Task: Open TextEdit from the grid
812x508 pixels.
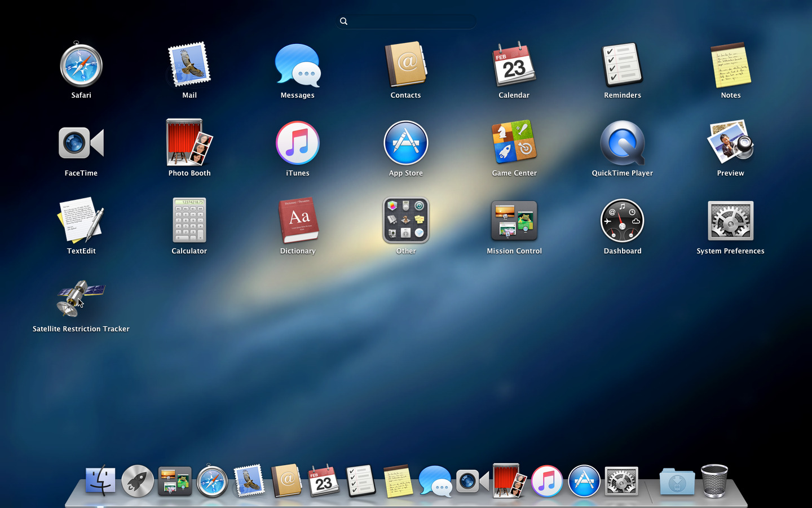Action: [x=81, y=221]
